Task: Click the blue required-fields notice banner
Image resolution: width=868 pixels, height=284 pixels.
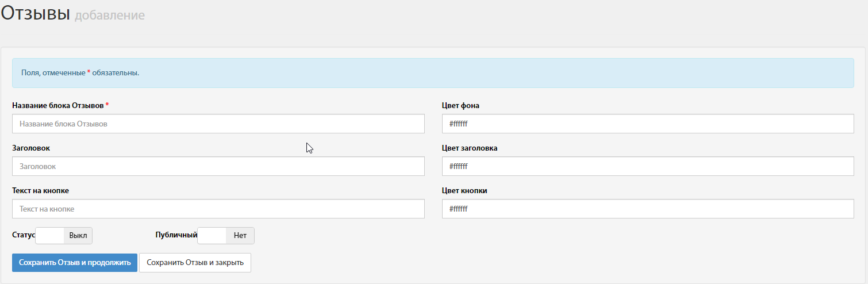Action: pyautogui.click(x=433, y=73)
